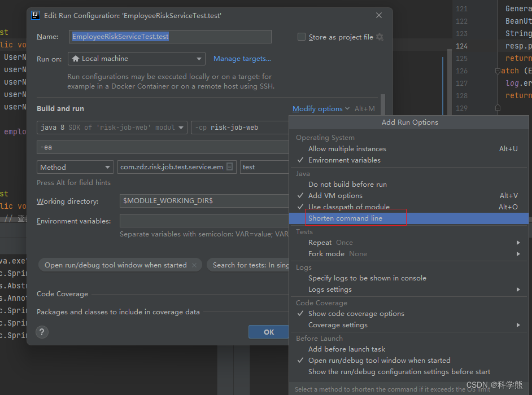Toggle Add VM options entry
The height and width of the screenshot is (395, 532).
click(x=408, y=196)
